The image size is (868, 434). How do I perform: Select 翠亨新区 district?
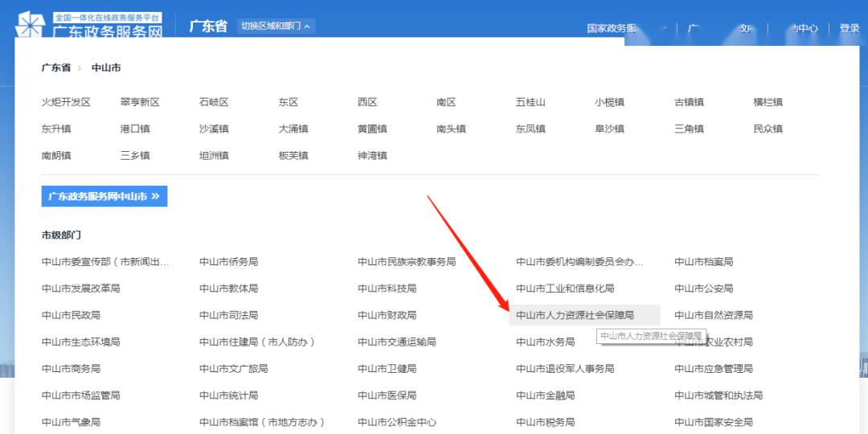click(140, 102)
